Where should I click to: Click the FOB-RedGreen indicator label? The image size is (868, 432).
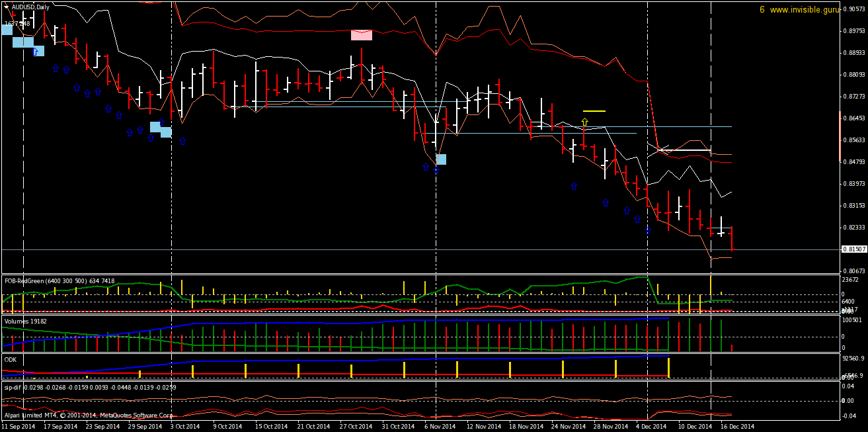[59, 281]
